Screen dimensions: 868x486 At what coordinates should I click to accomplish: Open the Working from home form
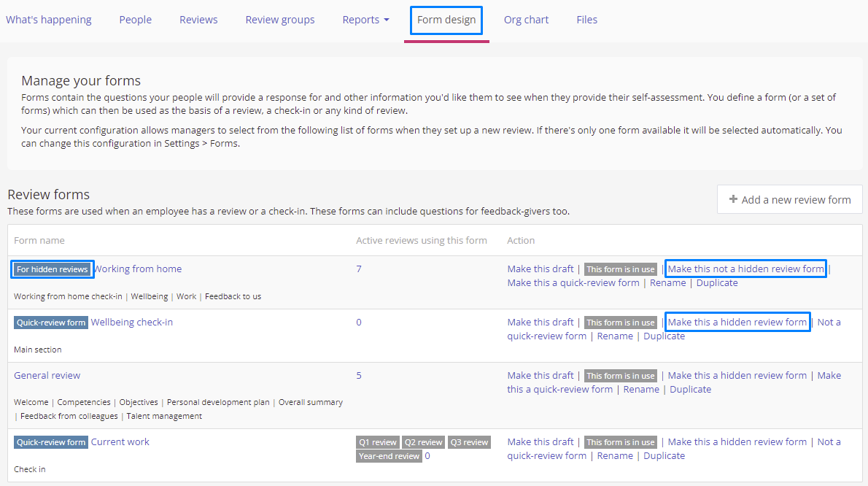pyautogui.click(x=139, y=269)
